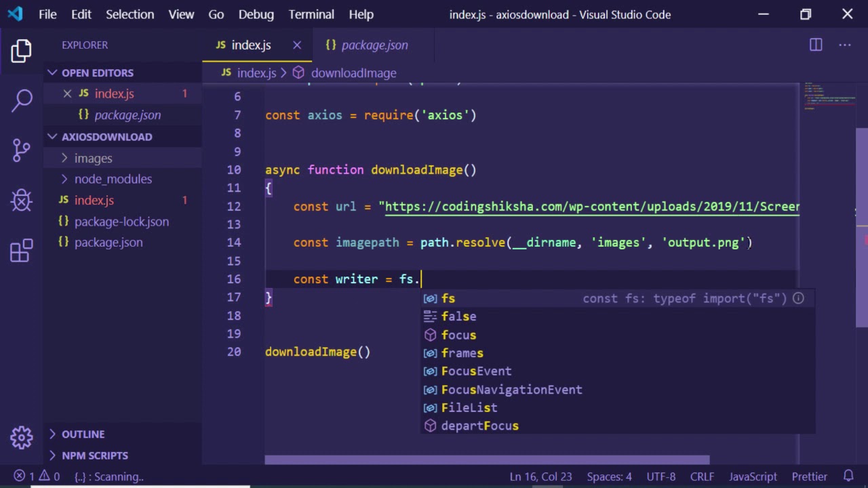Open the Debug view bug icon
Image resolution: width=868 pixels, height=488 pixels.
pyautogui.click(x=21, y=200)
